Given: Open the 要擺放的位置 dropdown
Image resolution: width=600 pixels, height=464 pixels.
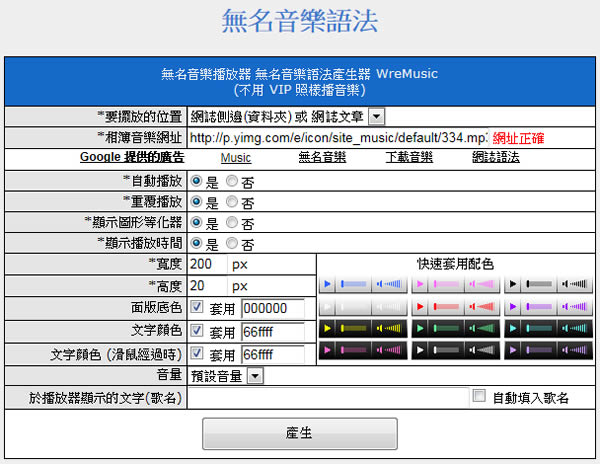Looking at the screenshot, I should [x=375, y=117].
